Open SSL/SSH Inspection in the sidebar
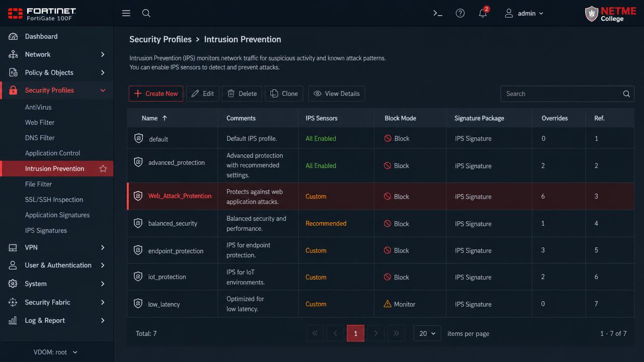 (x=54, y=200)
